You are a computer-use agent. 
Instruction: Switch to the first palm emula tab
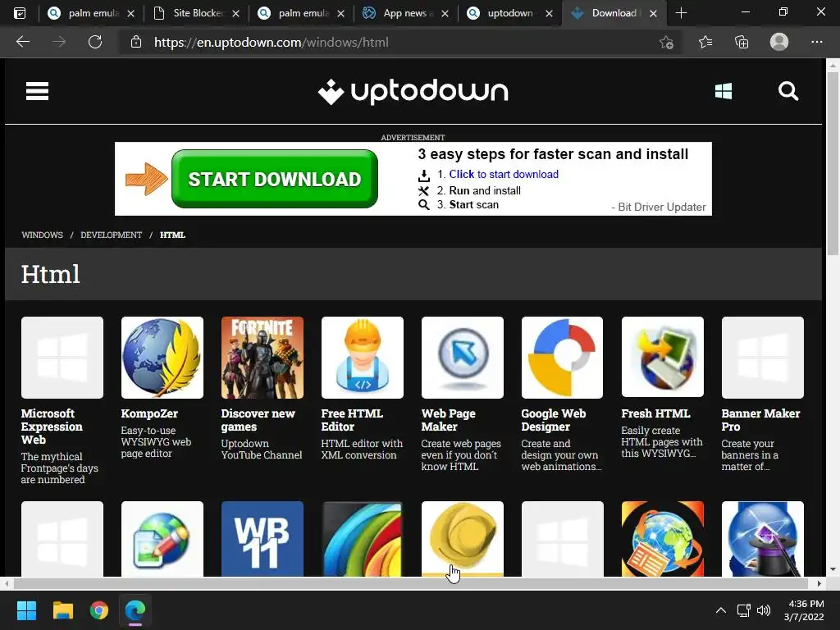(92, 13)
